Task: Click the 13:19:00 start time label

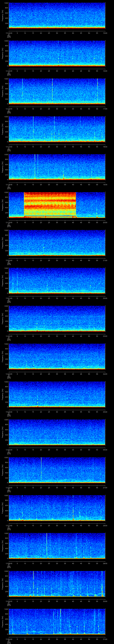Action: click(x=9, y=223)
